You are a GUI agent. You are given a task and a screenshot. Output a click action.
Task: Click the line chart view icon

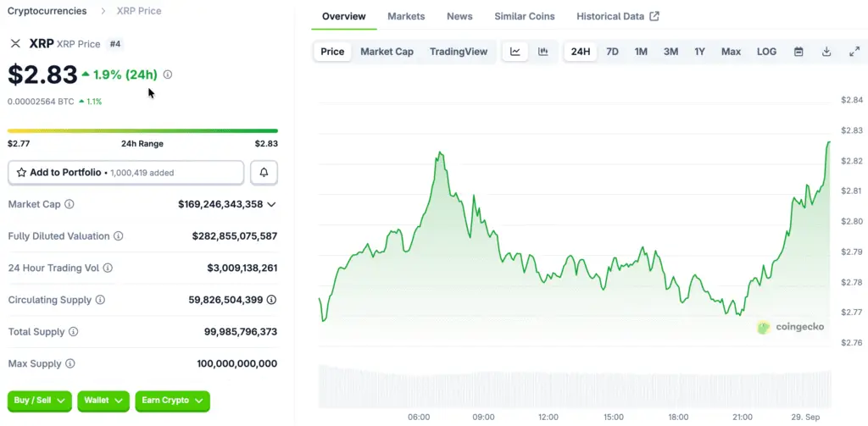point(515,52)
